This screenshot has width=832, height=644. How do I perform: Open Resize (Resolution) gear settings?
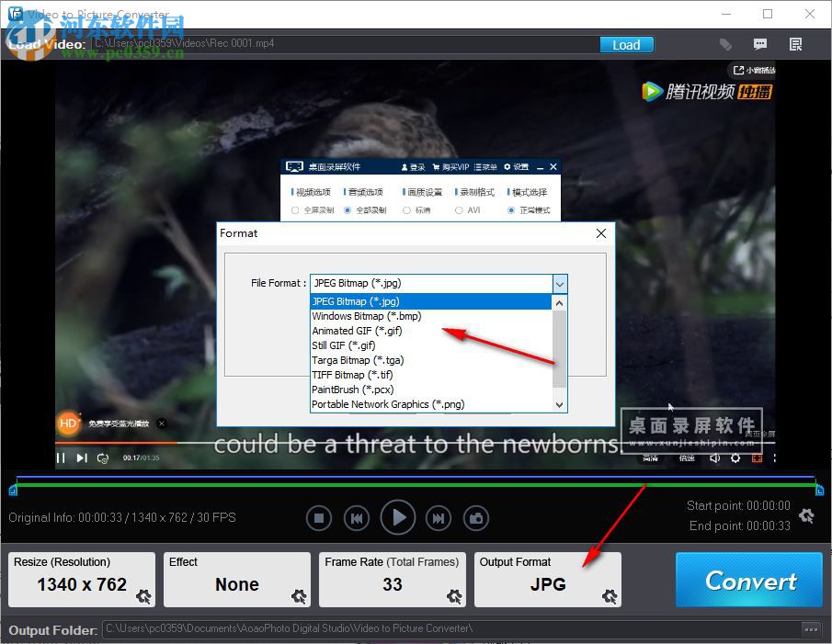(142, 597)
